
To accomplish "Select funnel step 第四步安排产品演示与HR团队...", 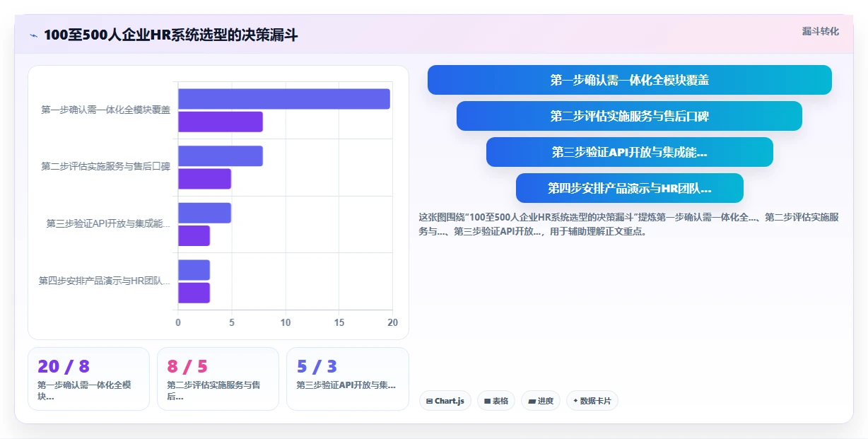I will point(629,188).
